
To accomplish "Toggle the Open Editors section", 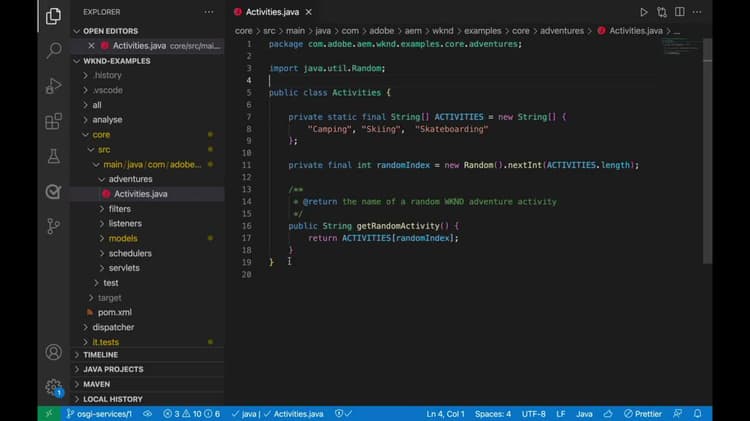I will (x=112, y=31).
